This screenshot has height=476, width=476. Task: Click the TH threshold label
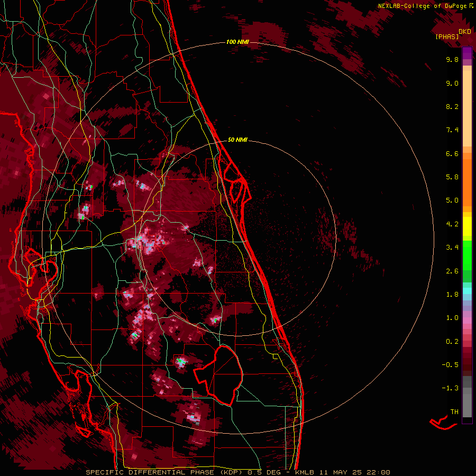[454, 411]
